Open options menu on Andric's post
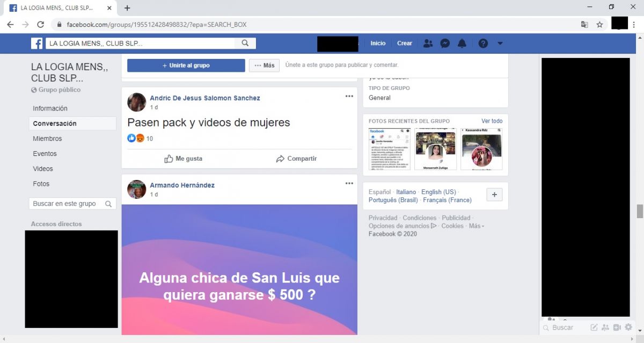This screenshot has width=644, height=343. pos(349,96)
